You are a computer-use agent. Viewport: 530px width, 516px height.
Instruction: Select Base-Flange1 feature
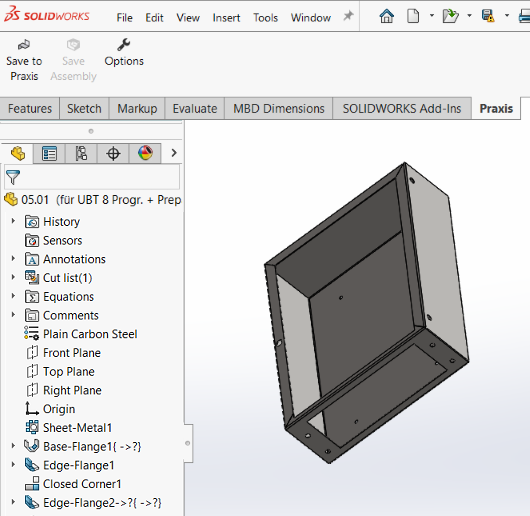point(82,447)
